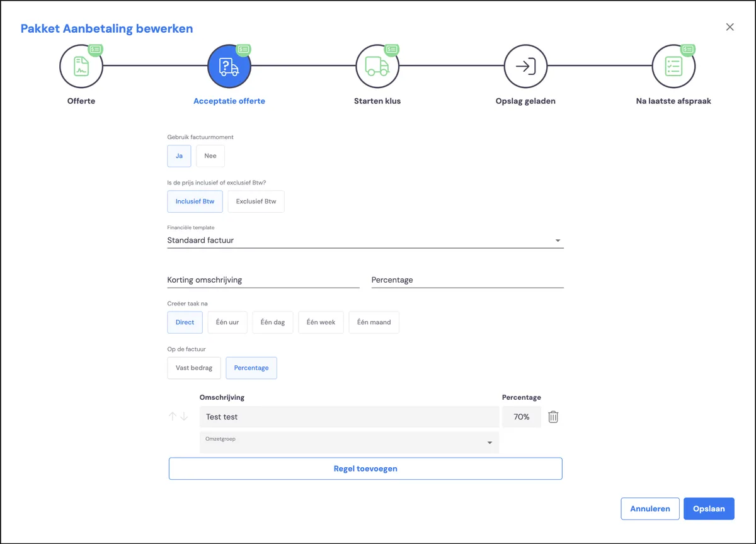Screen dimensions: 756x544
Task: Click invoice badge on Acceptatie offerte step
Action: click(244, 49)
